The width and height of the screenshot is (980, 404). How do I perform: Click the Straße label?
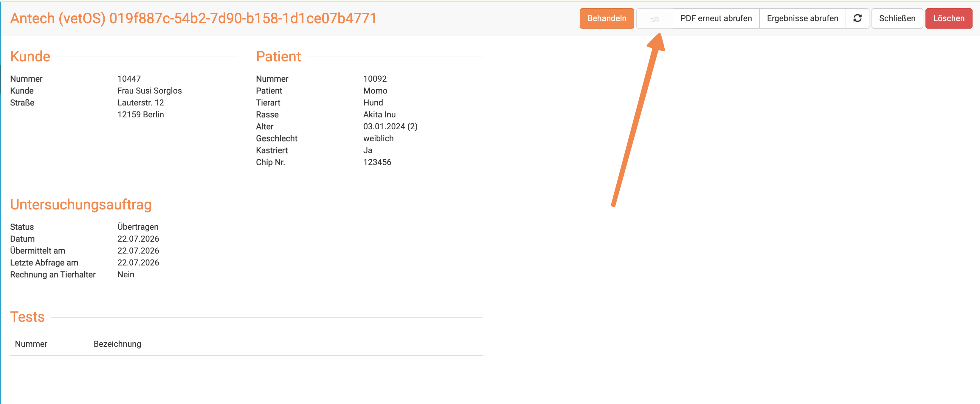(x=22, y=103)
